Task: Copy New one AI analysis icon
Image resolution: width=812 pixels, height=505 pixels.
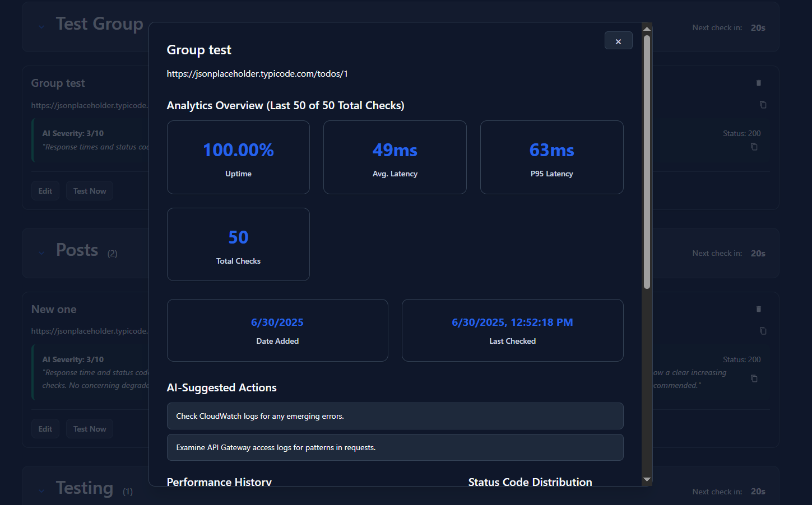Action: coord(754,378)
